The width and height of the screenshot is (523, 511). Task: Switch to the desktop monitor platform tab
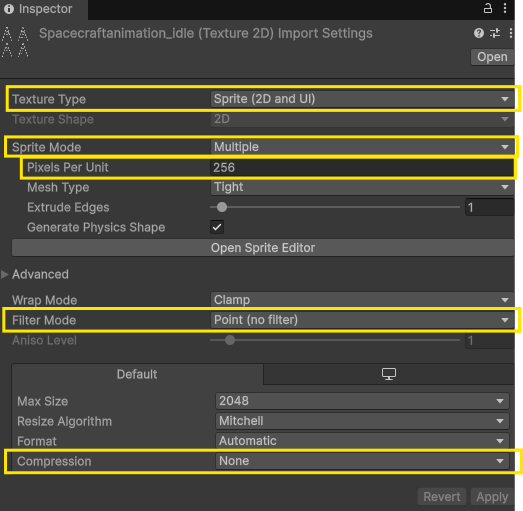(389, 374)
